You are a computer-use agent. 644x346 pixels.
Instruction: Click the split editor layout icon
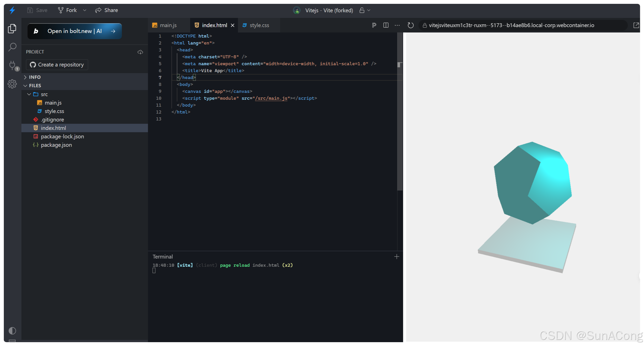coord(386,25)
